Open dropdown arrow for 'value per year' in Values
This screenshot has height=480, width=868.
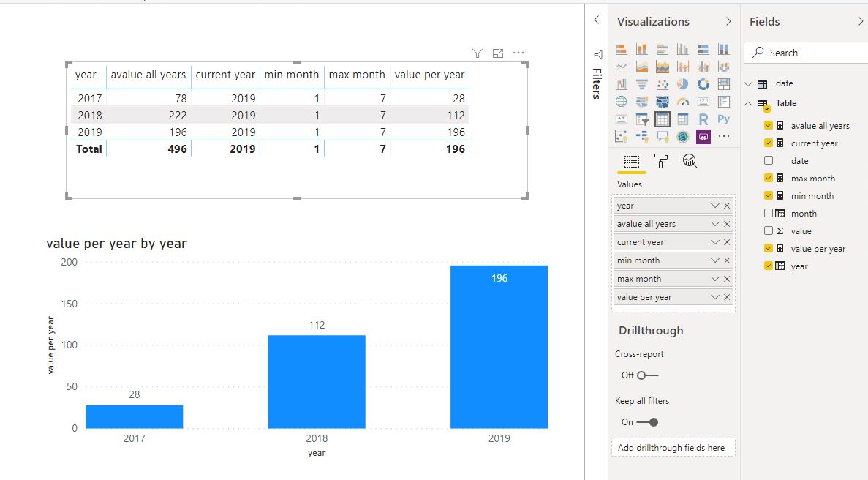pyautogui.click(x=715, y=297)
